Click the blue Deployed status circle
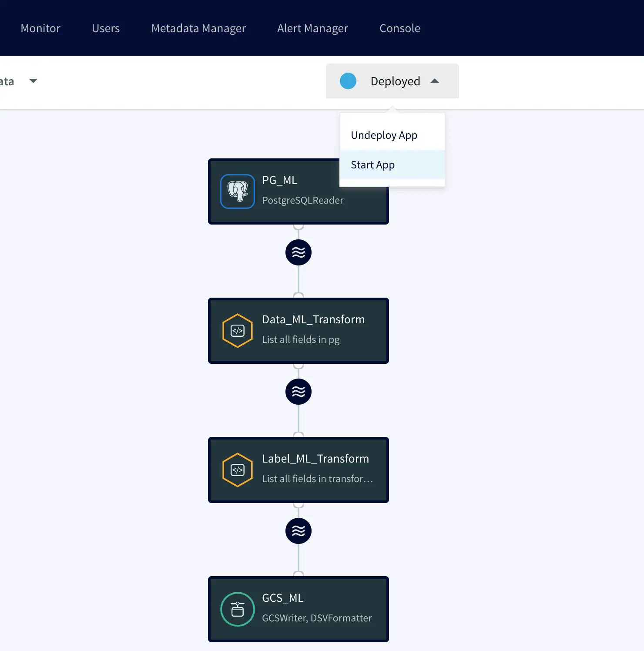 348,81
